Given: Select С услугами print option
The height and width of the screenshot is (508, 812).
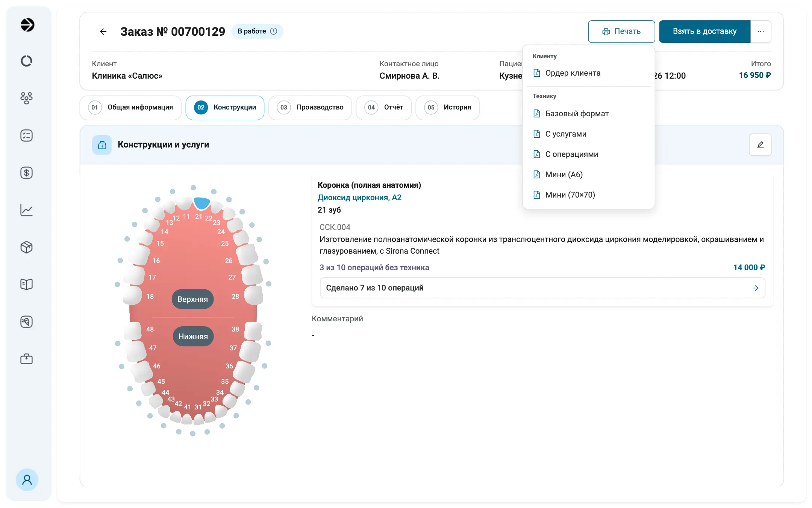Looking at the screenshot, I should (x=588, y=134).
